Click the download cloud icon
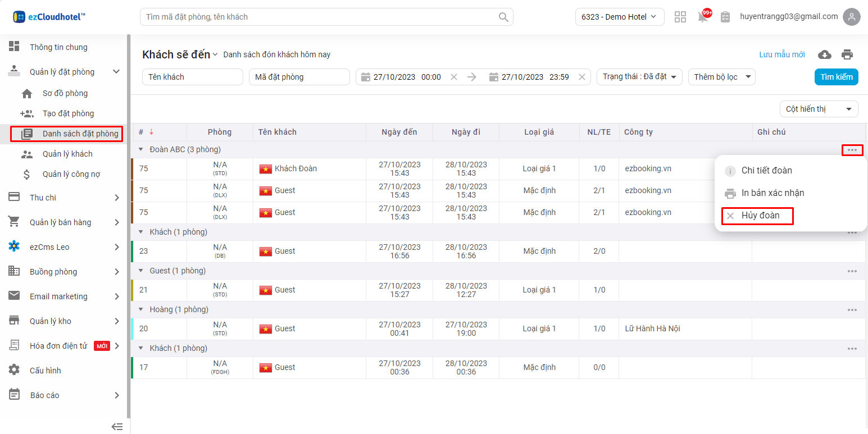This screenshot has width=868, height=434. click(824, 54)
